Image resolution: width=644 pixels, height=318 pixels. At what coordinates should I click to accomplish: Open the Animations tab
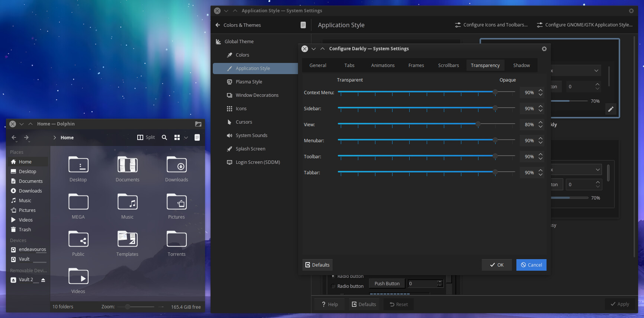pyautogui.click(x=382, y=65)
